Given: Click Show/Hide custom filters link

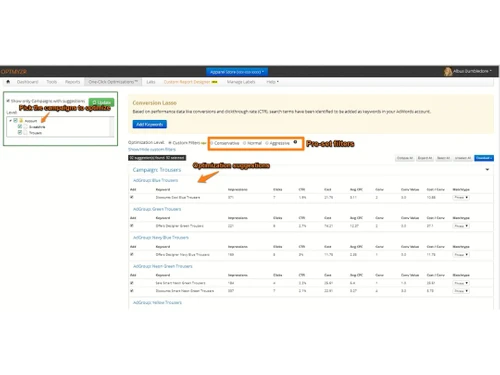Looking at the screenshot, I should tap(152, 149).
